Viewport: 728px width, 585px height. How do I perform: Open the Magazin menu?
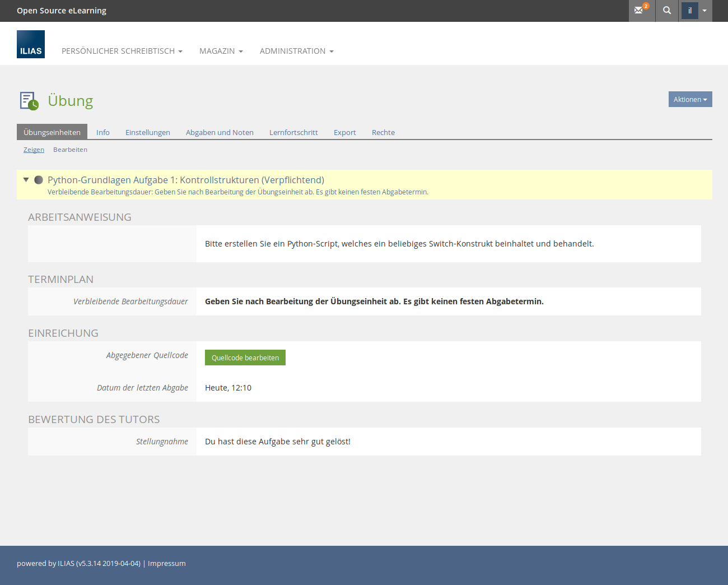tap(221, 51)
